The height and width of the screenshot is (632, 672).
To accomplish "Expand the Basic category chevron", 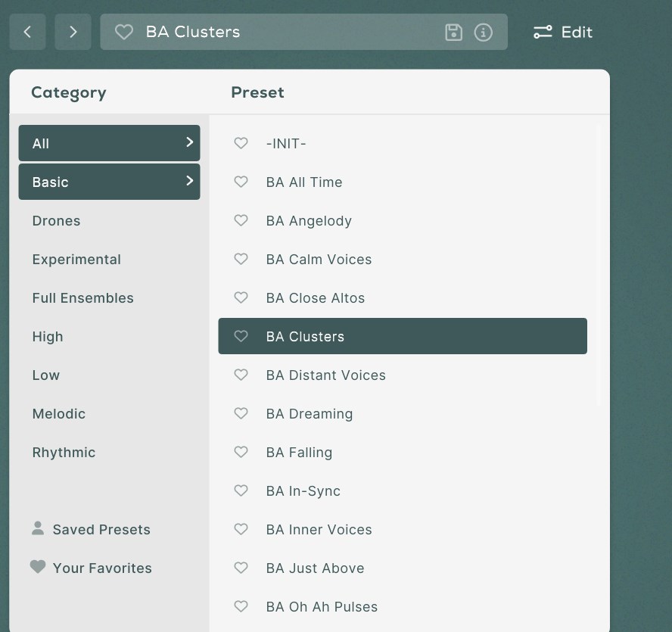I will tap(189, 181).
